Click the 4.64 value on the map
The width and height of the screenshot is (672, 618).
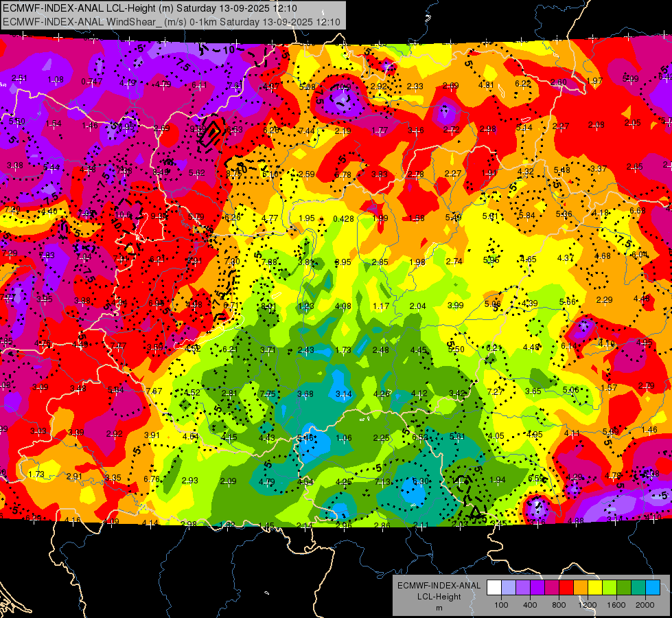pyautogui.click(x=190, y=437)
